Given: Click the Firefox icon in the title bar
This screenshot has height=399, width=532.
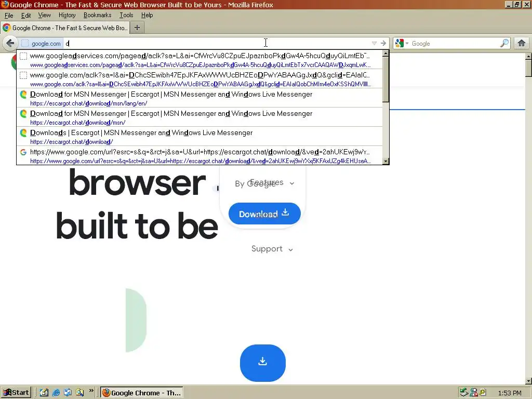Looking at the screenshot, I should tap(5, 5).
